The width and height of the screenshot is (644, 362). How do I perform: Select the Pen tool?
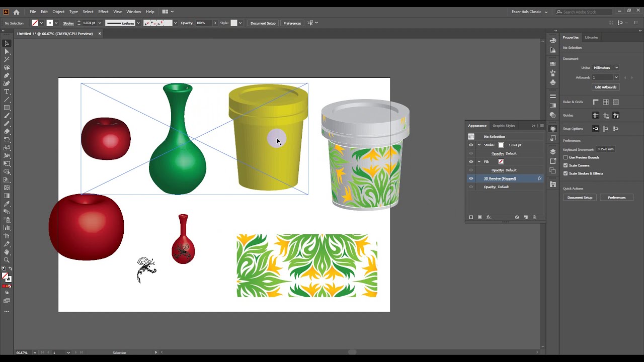click(7, 75)
